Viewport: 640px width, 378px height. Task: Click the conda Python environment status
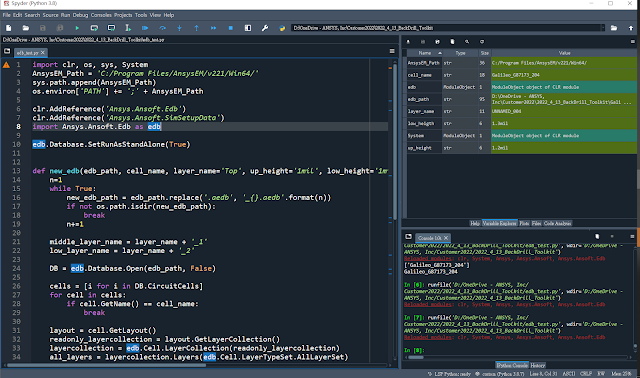click(500, 374)
